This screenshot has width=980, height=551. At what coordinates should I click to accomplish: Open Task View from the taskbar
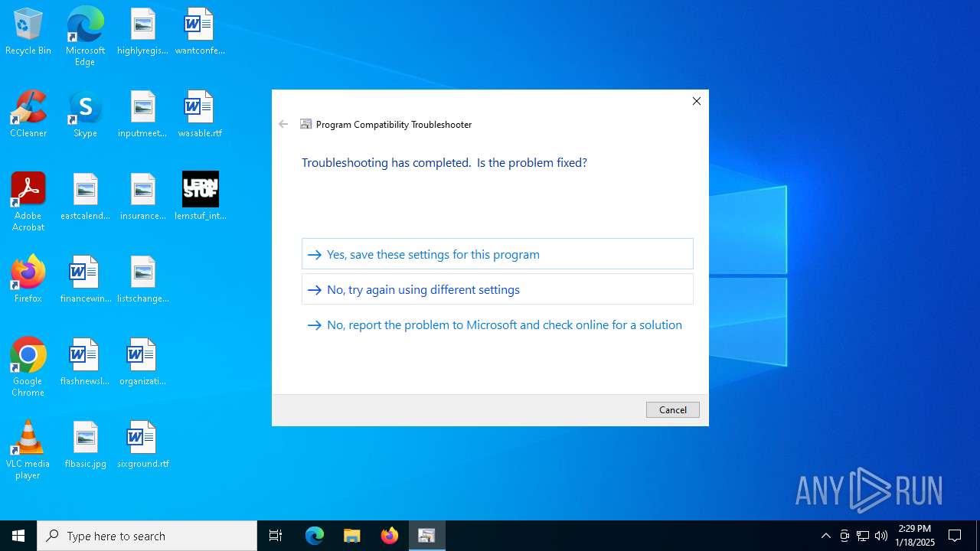(276, 536)
